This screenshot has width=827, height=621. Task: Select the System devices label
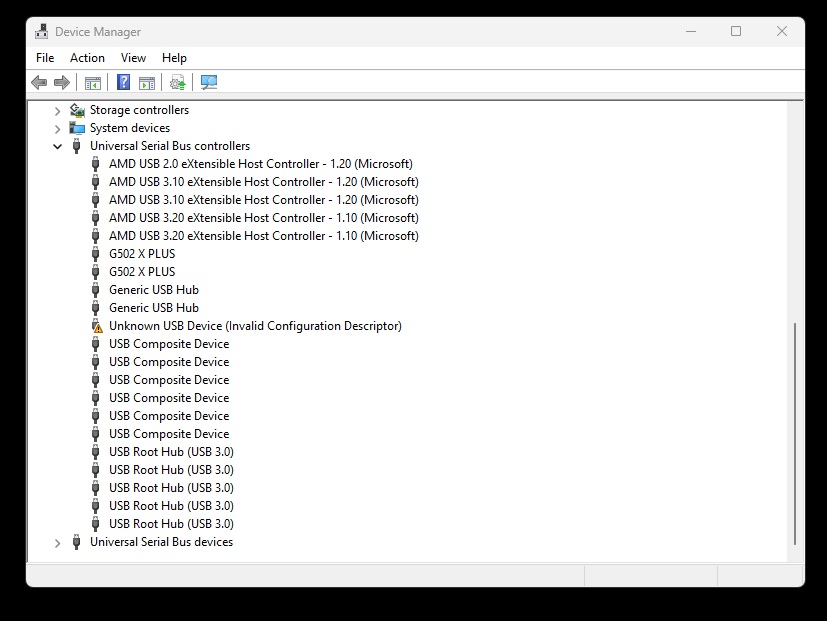[x=130, y=128]
